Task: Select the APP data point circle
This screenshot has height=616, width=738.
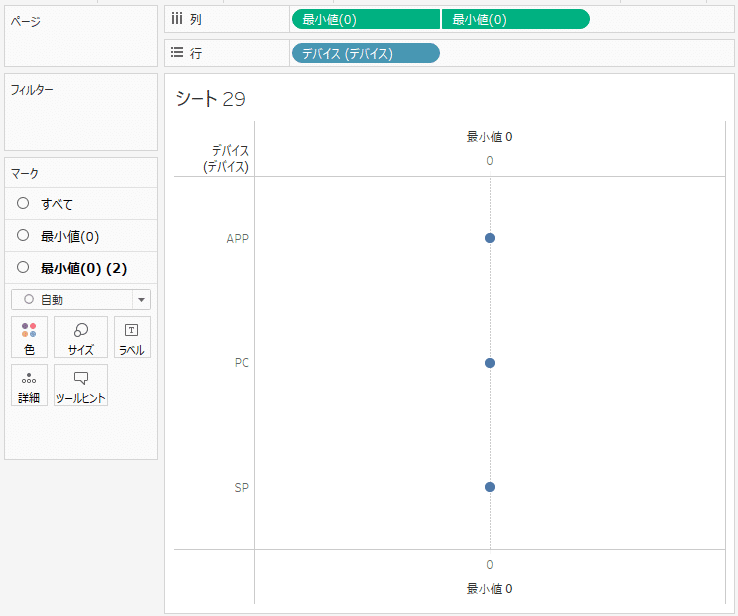Action: coord(490,238)
